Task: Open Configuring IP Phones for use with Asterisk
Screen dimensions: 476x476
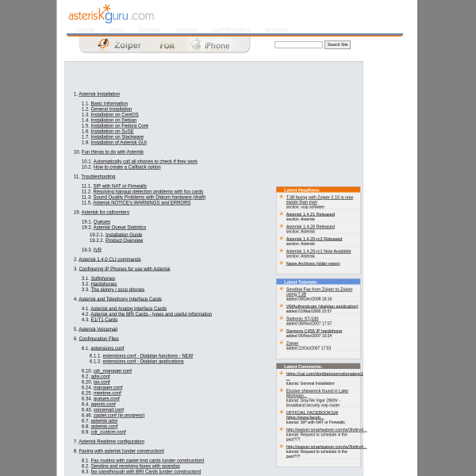Action: (x=125, y=269)
